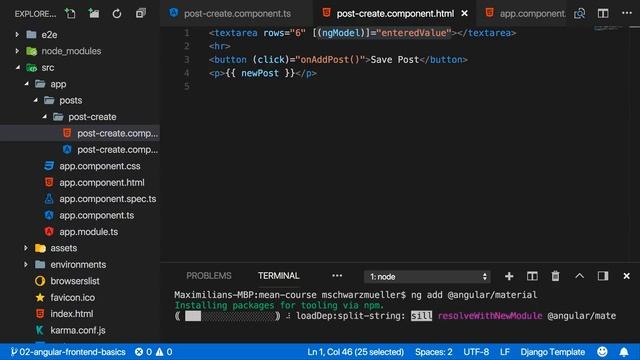Select the TERMINAL panel tab
Viewport: 640px width, 360px height.
tap(279, 276)
